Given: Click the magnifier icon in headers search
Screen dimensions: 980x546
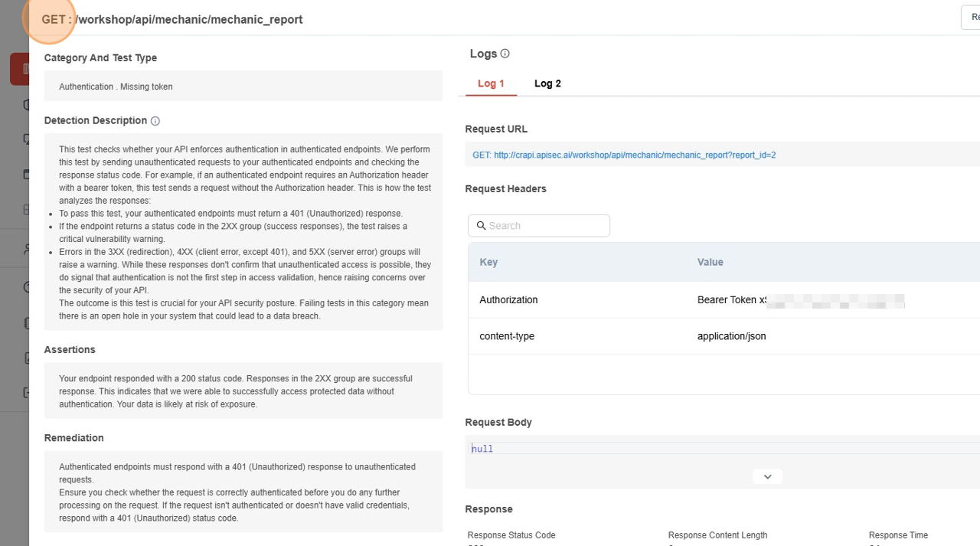Looking at the screenshot, I should tap(481, 226).
